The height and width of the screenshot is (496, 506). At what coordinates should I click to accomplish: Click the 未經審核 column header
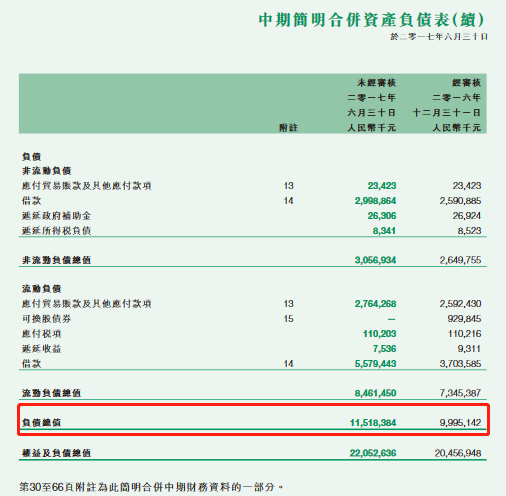tap(376, 83)
